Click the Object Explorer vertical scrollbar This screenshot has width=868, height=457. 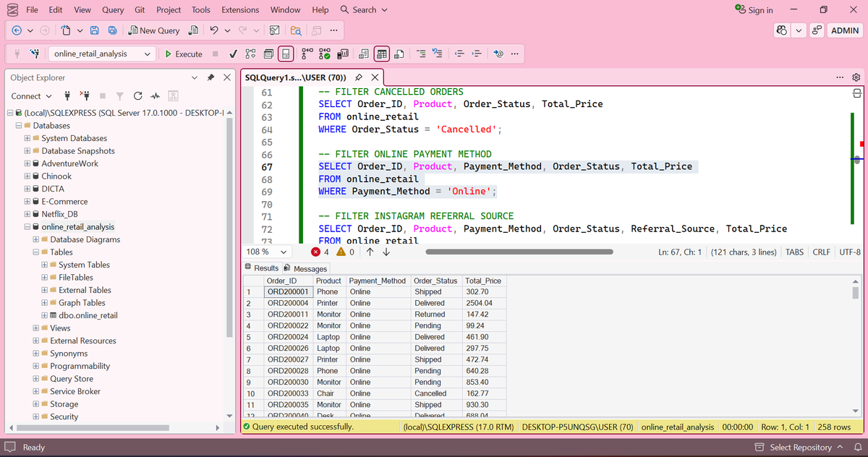coord(230,228)
